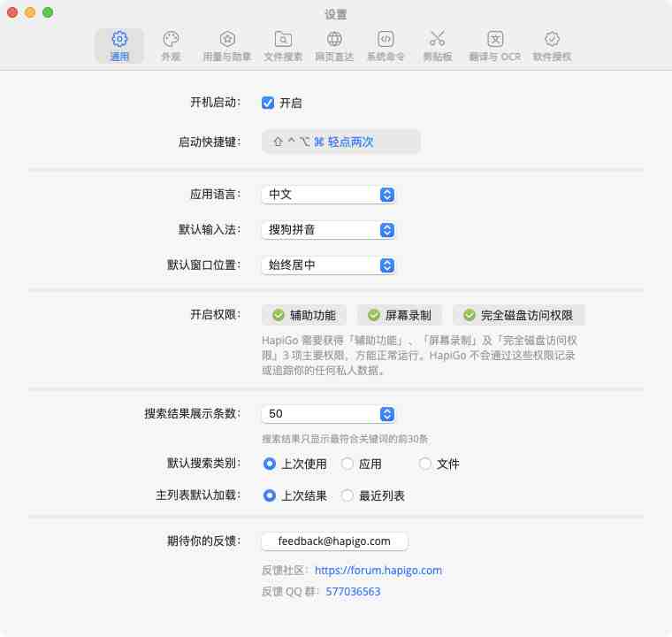Screen dimensions: 672x637
Task: Switch to the 外观 appearance tab
Action: (x=171, y=46)
